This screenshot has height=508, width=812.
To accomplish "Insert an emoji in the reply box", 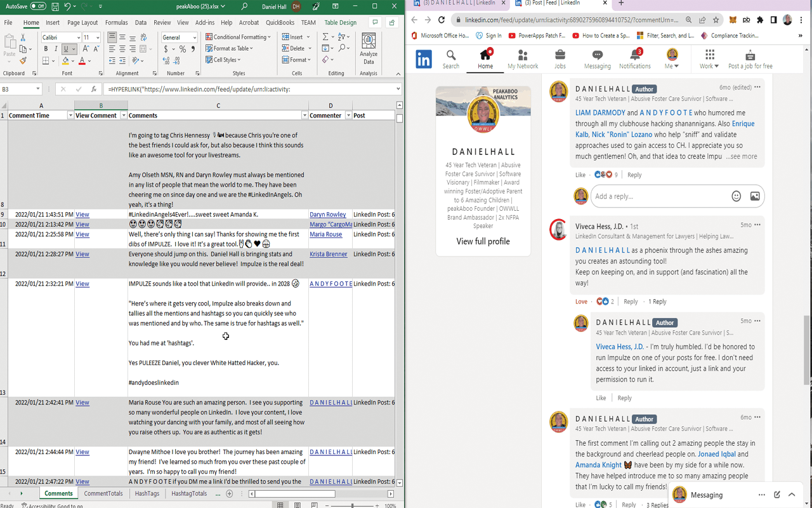I will tap(736, 196).
